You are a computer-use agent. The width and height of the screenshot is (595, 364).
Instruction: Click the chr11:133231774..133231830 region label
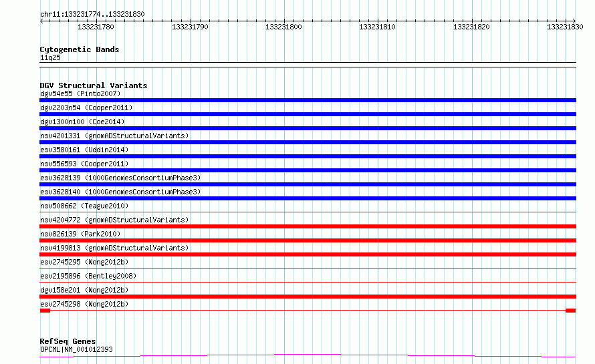(x=92, y=14)
